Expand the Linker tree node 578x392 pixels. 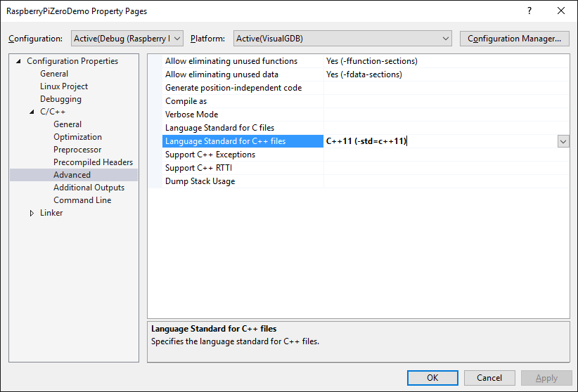tap(32, 213)
